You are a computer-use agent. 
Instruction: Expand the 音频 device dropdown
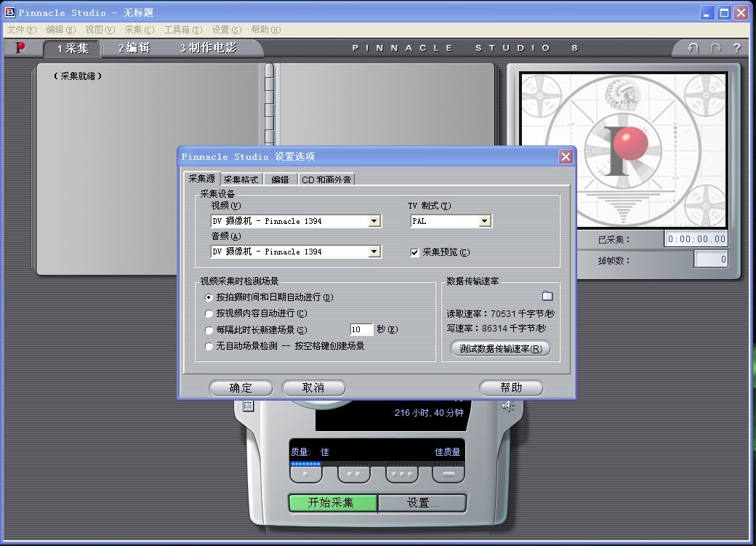point(374,252)
